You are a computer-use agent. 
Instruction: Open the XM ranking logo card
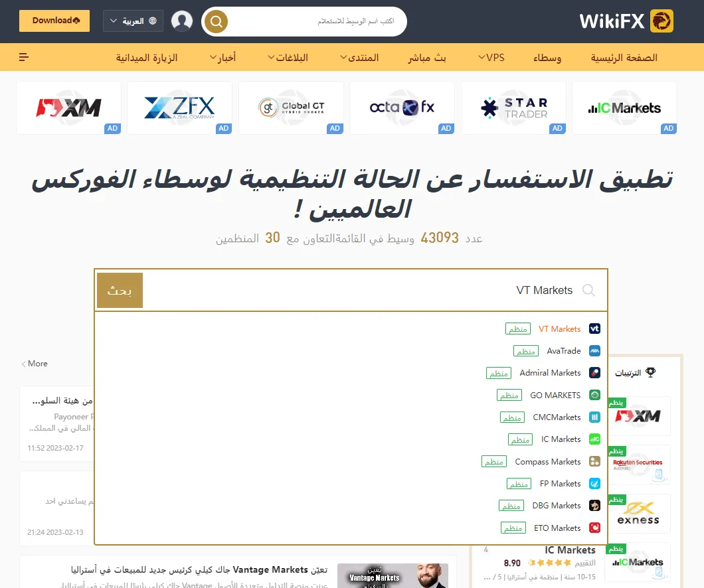638,416
